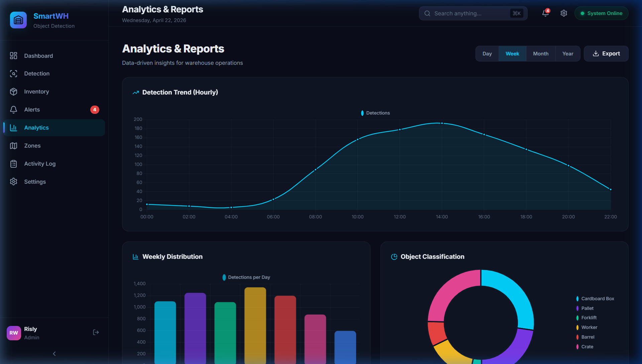Select the Day time range

[487, 54]
